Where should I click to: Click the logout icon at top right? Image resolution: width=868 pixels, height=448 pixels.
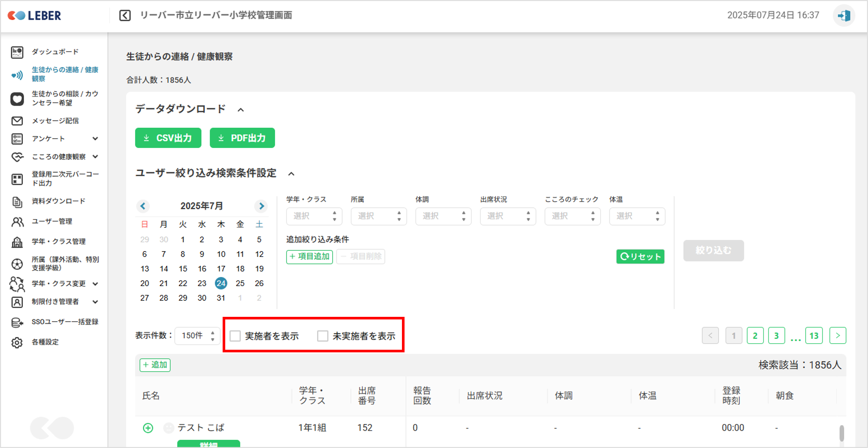coord(843,16)
